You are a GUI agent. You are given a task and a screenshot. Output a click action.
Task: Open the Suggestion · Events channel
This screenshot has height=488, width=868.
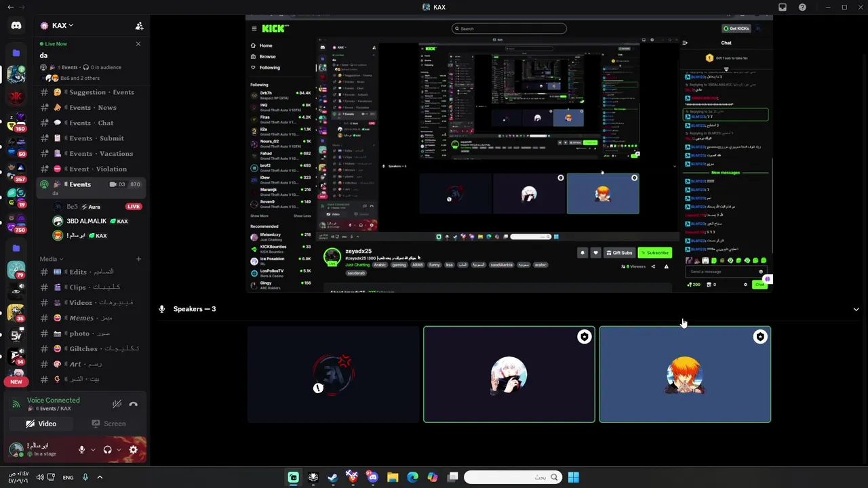(90, 92)
